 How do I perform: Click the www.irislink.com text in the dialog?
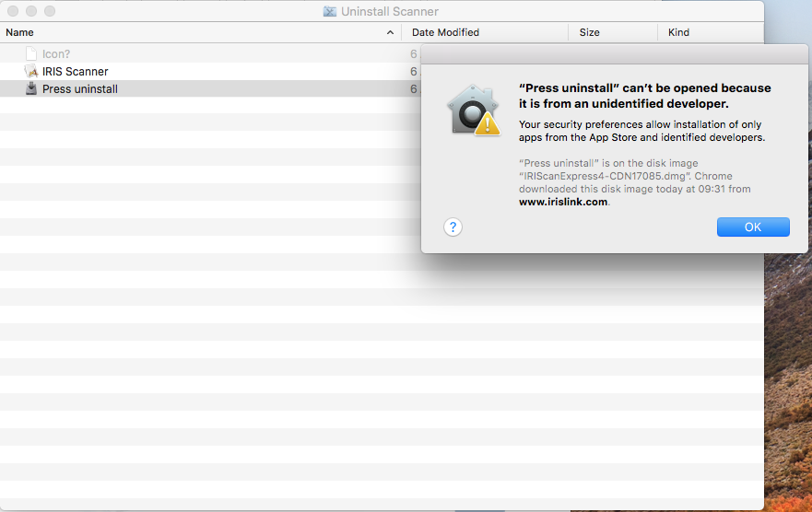[x=563, y=203]
